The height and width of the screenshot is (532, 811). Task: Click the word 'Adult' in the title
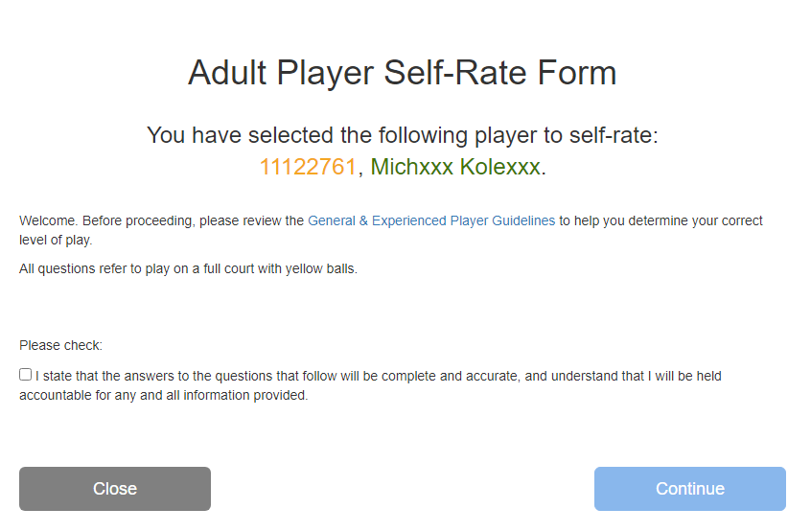point(223,73)
